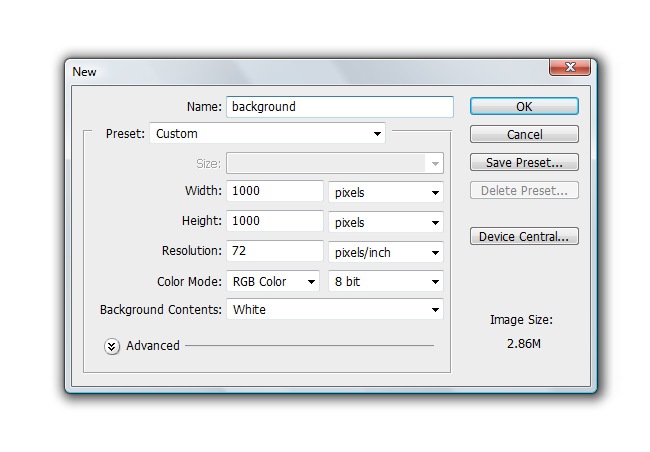The height and width of the screenshot is (452, 650).
Task: Open the pixels/inch resolution units dropdown
Action: [386, 252]
